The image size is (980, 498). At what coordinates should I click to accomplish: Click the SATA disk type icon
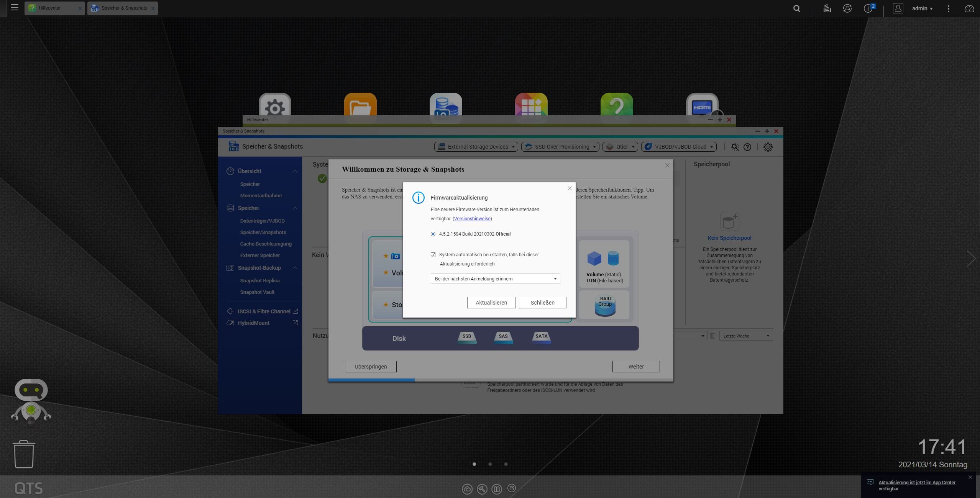(x=541, y=337)
